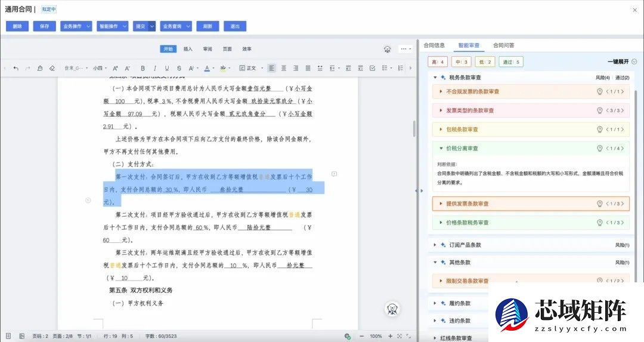Image resolution: width=644 pixels, height=342 pixels.
Task: Expand the 不合规发票的条款审查 item
Action: point(441,92)
